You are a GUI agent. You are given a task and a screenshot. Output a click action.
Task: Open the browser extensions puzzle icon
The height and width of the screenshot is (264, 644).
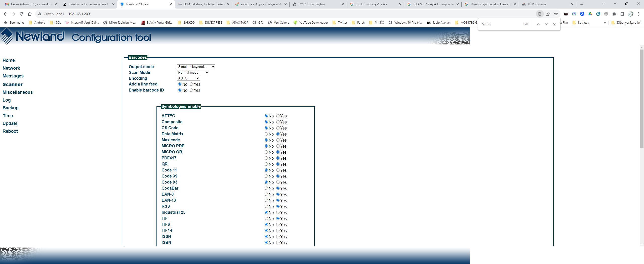coord(614,14)
